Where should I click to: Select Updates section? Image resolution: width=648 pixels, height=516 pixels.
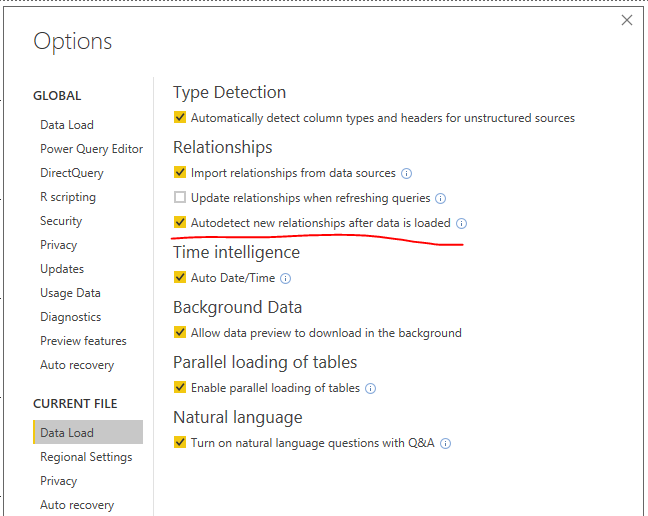pyautogui.click(x=62, y=269)
